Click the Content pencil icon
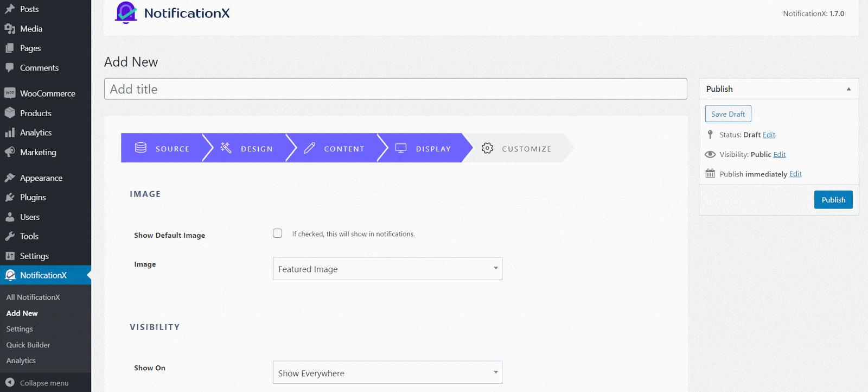The image size is (868, 392). pos(309,148)
